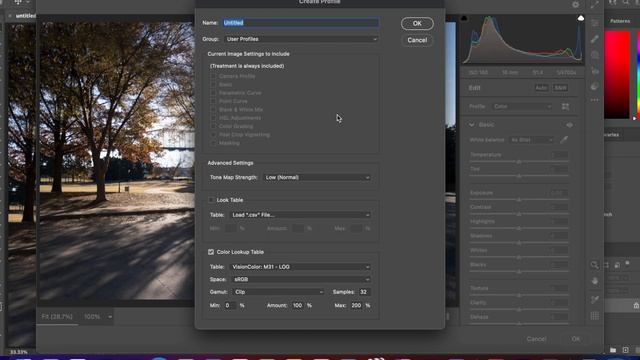This screenshot has width=640, height=360.
Task: Open the Tone Map Strength dropdown
Action: (317, 178)
